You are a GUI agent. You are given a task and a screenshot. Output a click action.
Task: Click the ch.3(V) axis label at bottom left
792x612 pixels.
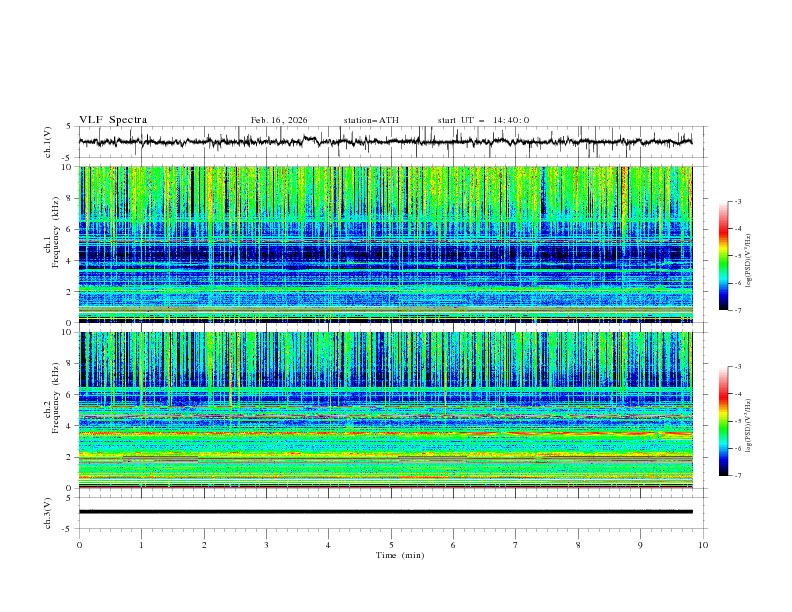coord(47,511)
